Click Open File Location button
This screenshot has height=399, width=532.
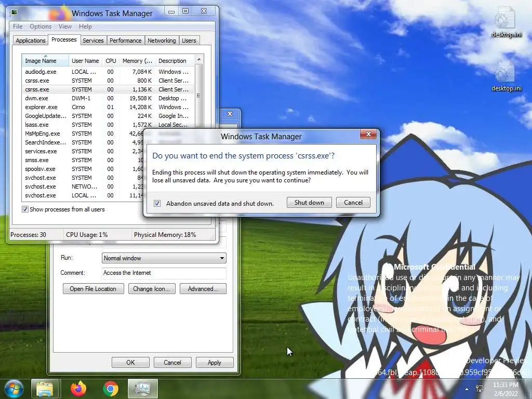coord(93,289)
